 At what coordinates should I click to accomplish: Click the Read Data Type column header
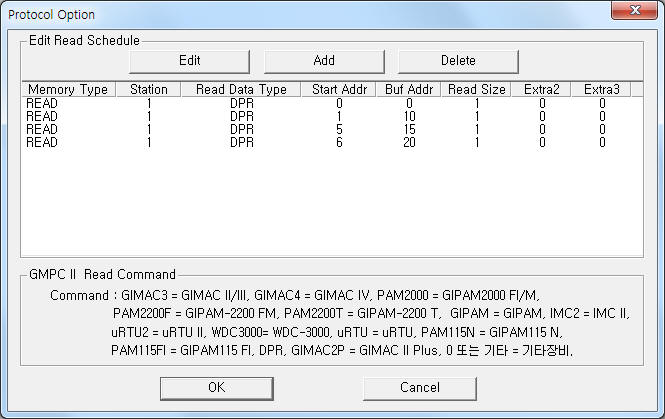coord(241,89)
